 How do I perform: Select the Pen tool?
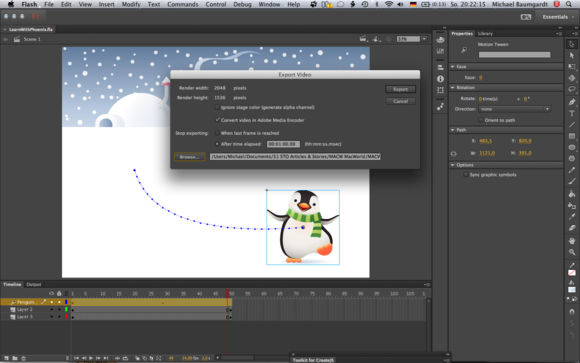click(x=572, y=102)
